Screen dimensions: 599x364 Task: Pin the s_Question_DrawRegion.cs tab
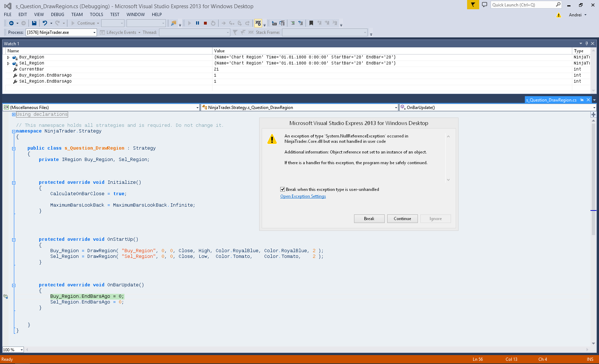pos(582,100)
